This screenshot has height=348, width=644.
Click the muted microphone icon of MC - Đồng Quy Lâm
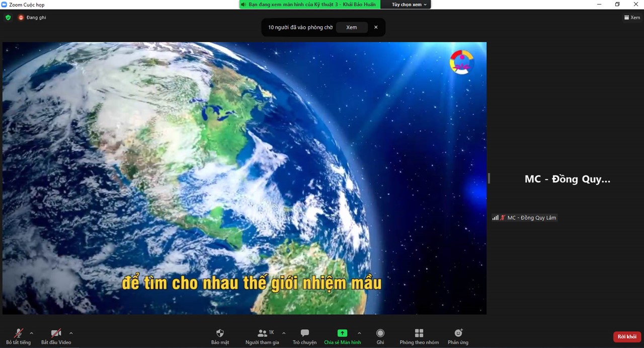click(x=503, y=218)
